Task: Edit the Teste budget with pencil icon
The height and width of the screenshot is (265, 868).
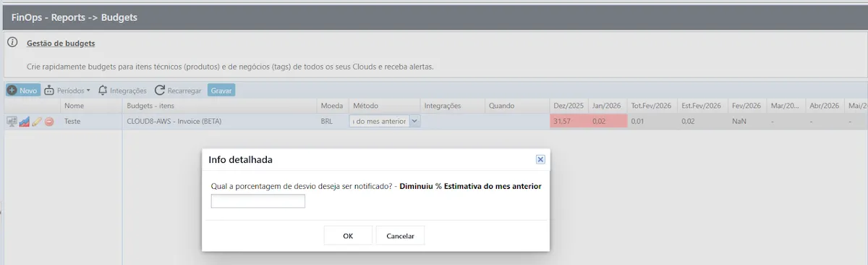Action: click(37, 122)
